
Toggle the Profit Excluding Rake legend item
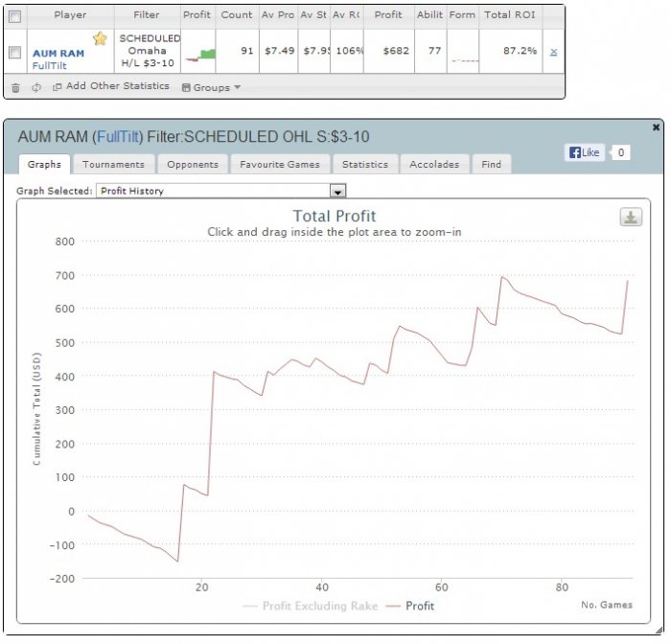pos(311,606)
